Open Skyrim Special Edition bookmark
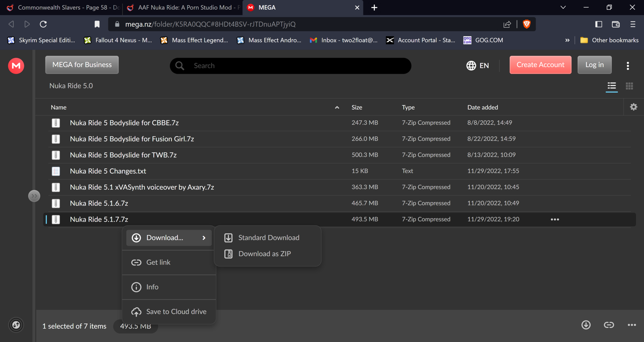 [42, 40]
